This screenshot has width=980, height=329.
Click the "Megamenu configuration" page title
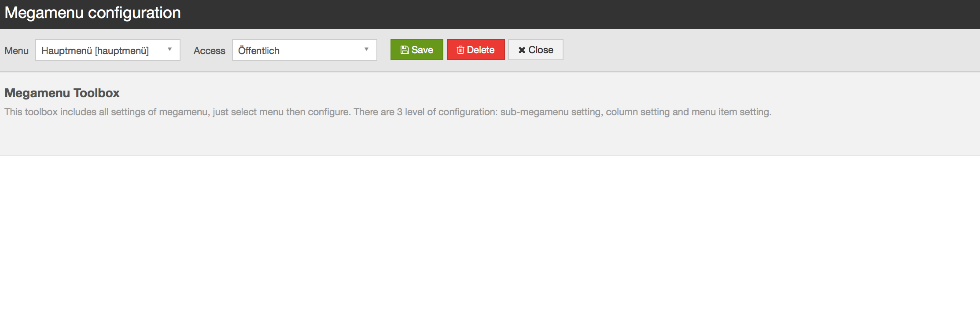(x=92, y=13)
